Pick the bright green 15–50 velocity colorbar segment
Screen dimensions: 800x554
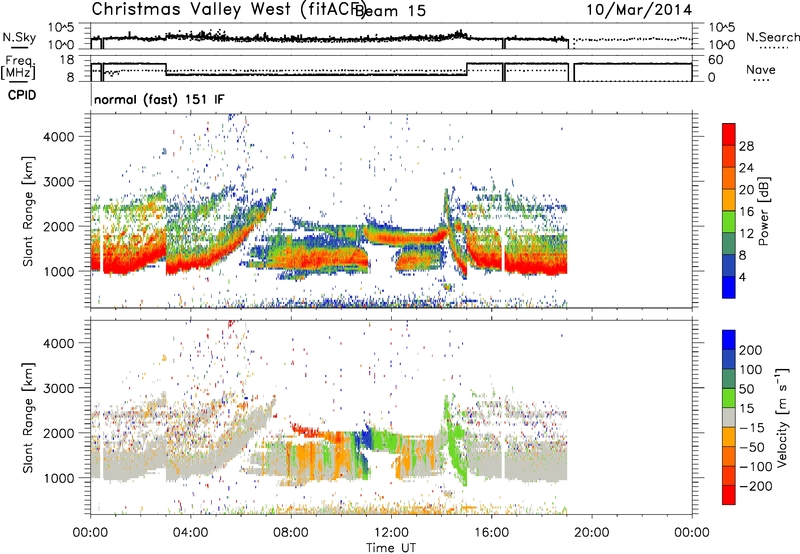pyautogui.click(x=729, y=398)
